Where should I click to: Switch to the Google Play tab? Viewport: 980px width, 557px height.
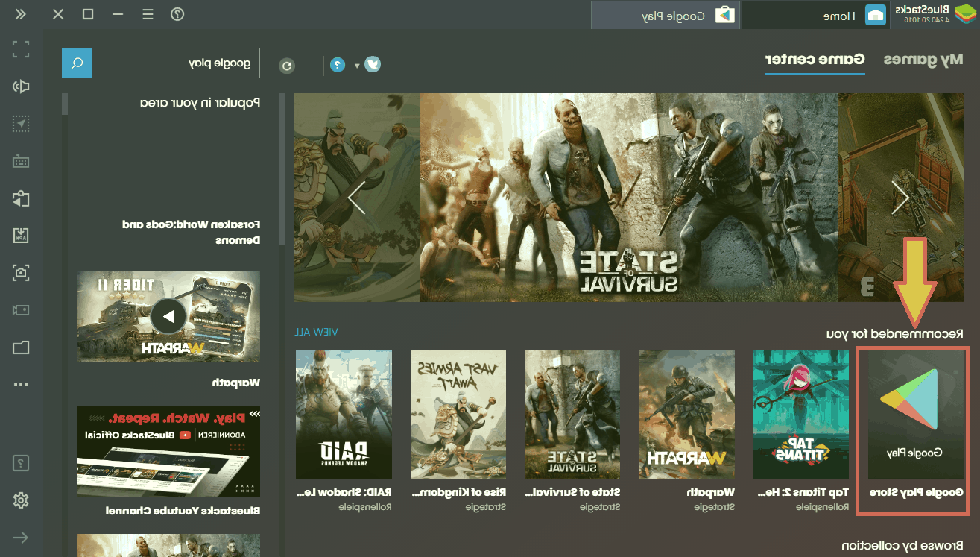point(666,15)
